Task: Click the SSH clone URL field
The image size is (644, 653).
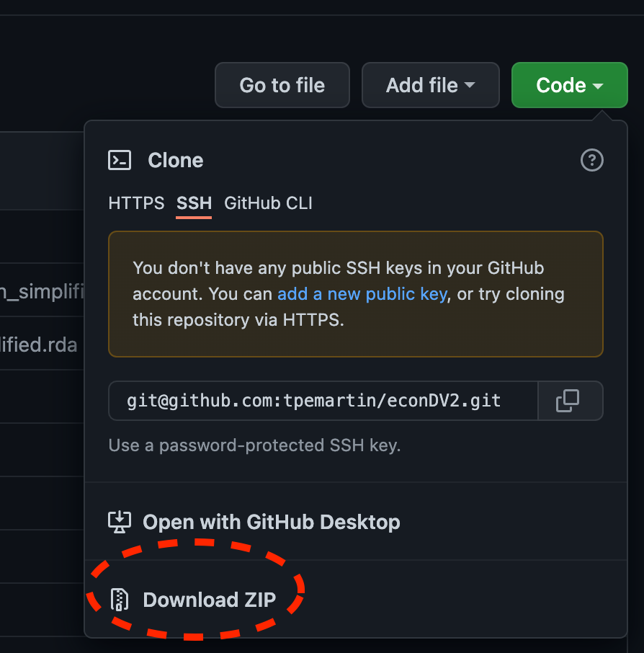Action: click(x=323, y=401)
